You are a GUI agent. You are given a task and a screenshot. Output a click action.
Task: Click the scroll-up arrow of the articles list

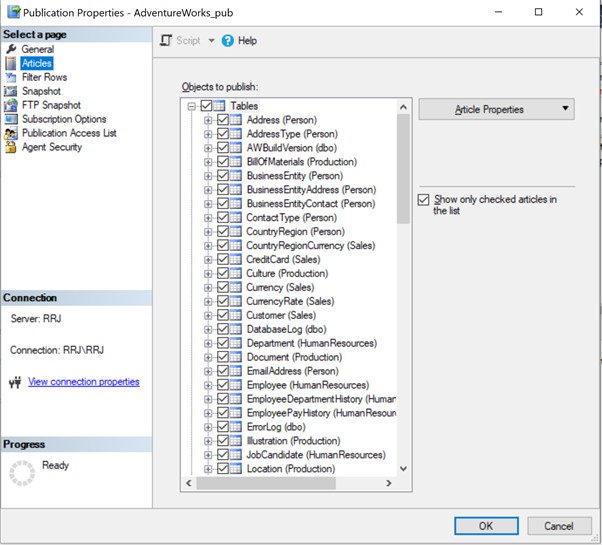click(403, 107)
